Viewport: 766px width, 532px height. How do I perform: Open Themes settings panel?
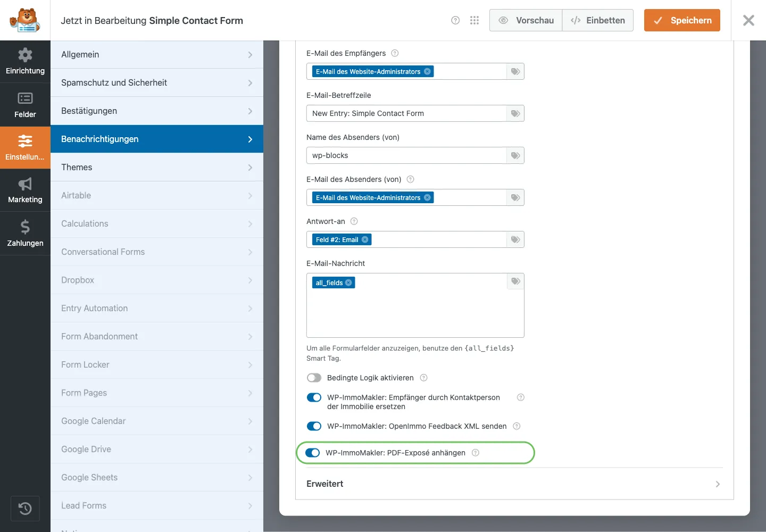pyautogui.click(x=157, y=167)
